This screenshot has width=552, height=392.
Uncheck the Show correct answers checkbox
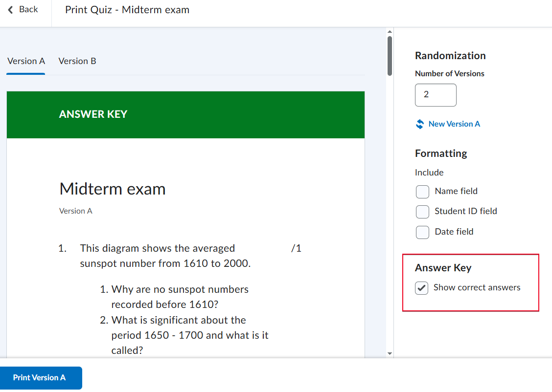pyautogui.click(x=421, y=288)
